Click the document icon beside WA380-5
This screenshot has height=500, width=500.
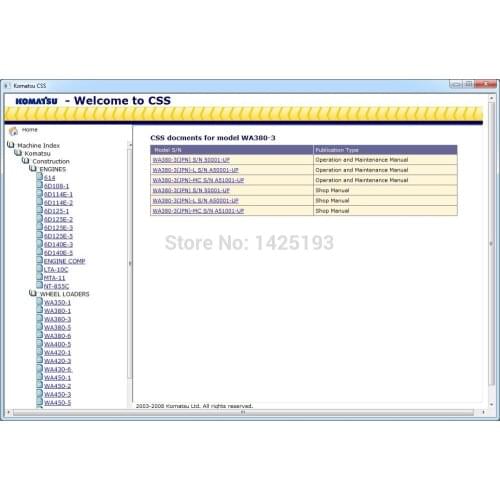[40, 327]
